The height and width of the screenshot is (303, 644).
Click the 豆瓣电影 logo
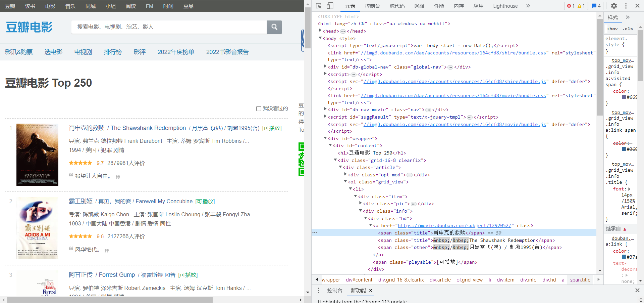tap(29, 27)
